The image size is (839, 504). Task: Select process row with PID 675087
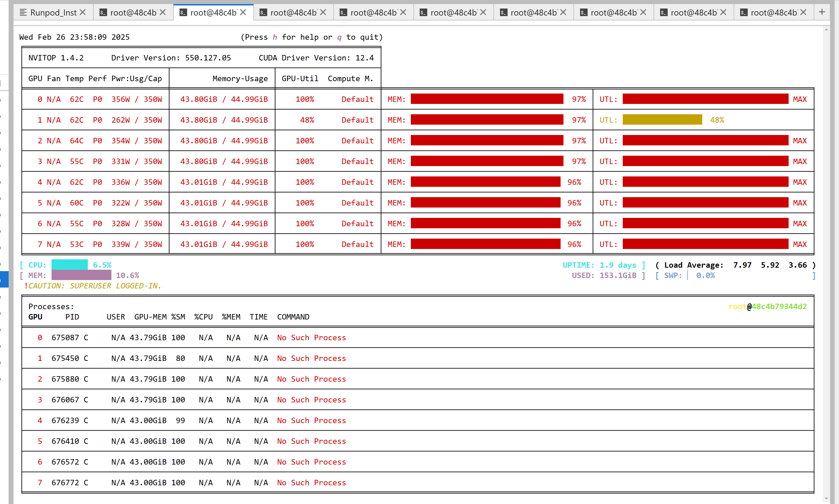65,338
